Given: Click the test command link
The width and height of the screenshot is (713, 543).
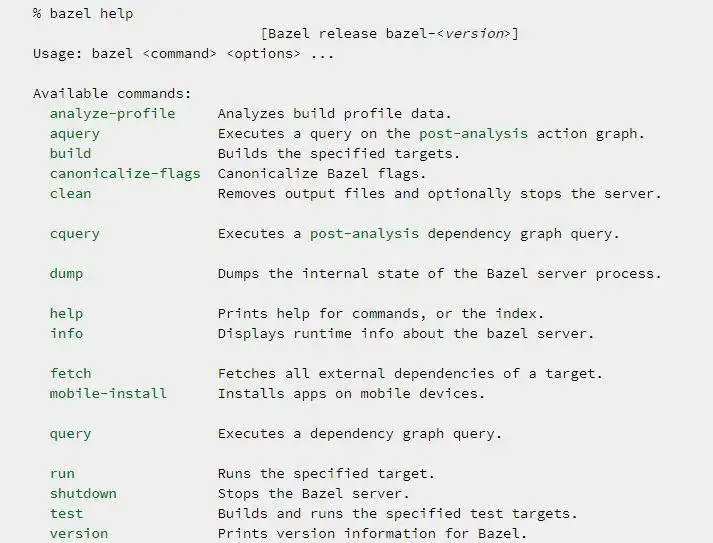Looking at the screenshot, I should click(x=66, y=513).
